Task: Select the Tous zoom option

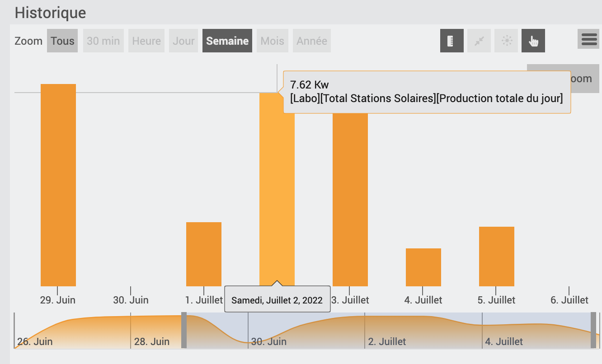Action: pyautogui.click(x=62, y=41)
